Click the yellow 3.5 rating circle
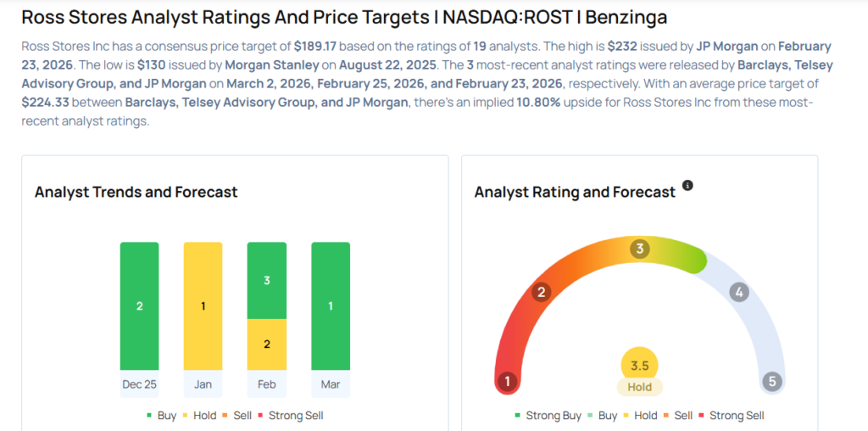868x431 pixels. 640,366
